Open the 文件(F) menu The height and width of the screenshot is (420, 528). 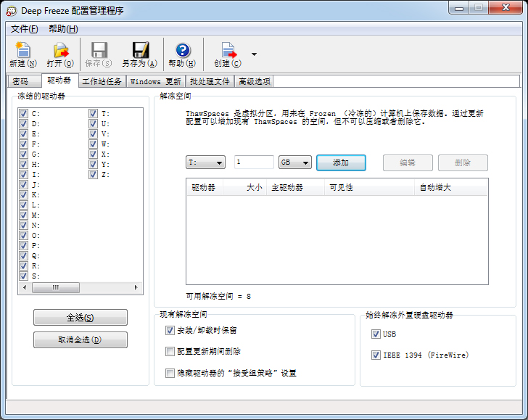24,29
